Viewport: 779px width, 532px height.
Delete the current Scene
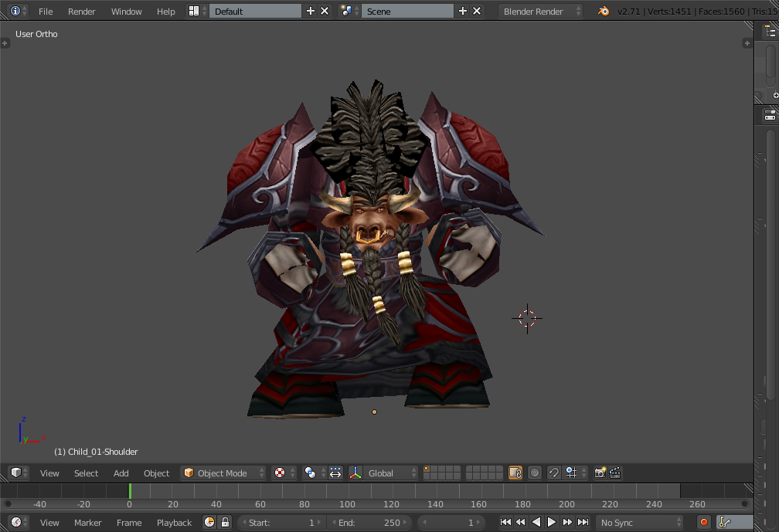(476, 11)
